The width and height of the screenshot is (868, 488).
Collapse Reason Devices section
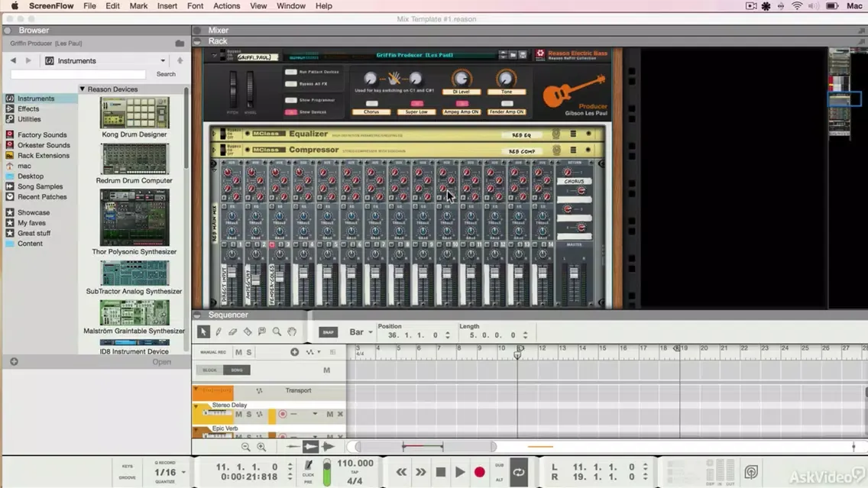(82, 89)
